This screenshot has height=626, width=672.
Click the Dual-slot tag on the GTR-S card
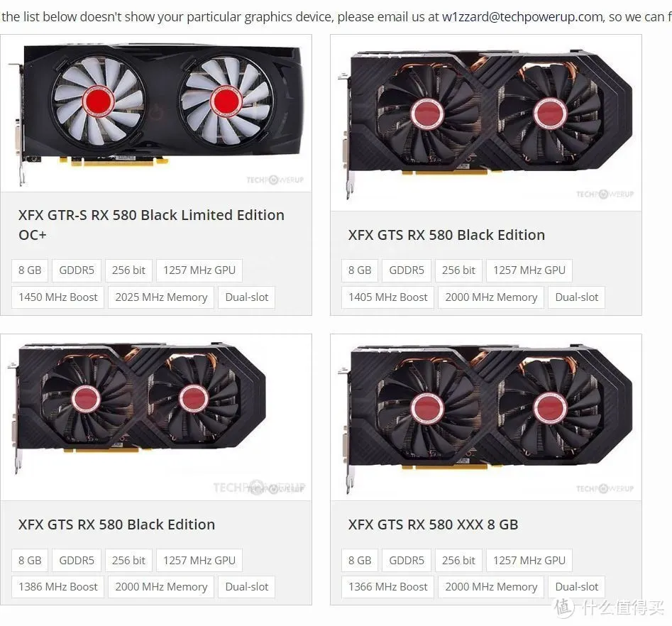pyautogui.click(x=247, y=297)
